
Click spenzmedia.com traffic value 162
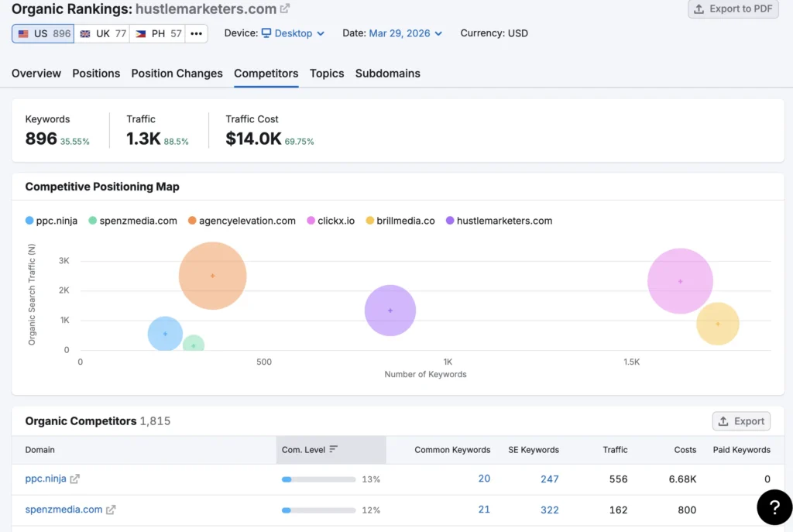(618, 510)
